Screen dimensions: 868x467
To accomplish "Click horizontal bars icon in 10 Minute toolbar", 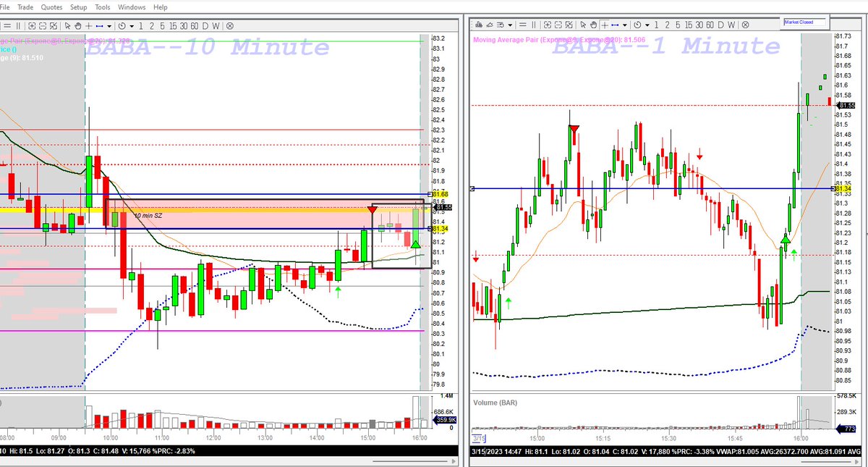I will point(7,26).
